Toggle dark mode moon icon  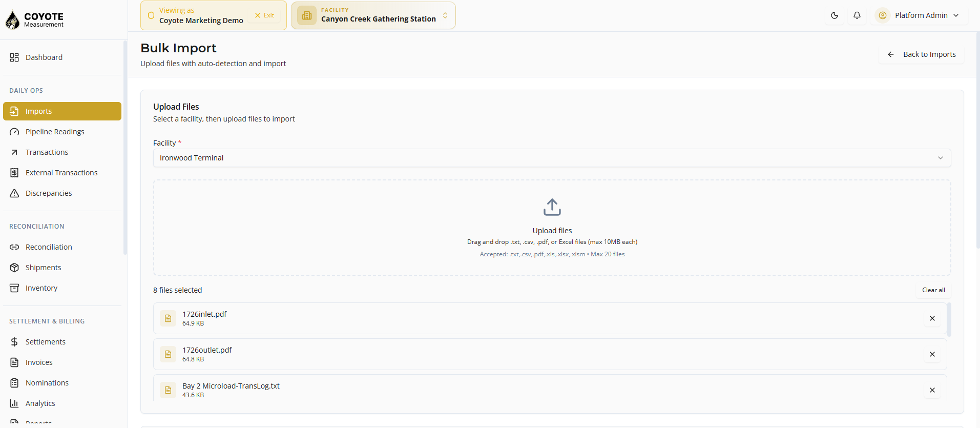pos(835,15)
